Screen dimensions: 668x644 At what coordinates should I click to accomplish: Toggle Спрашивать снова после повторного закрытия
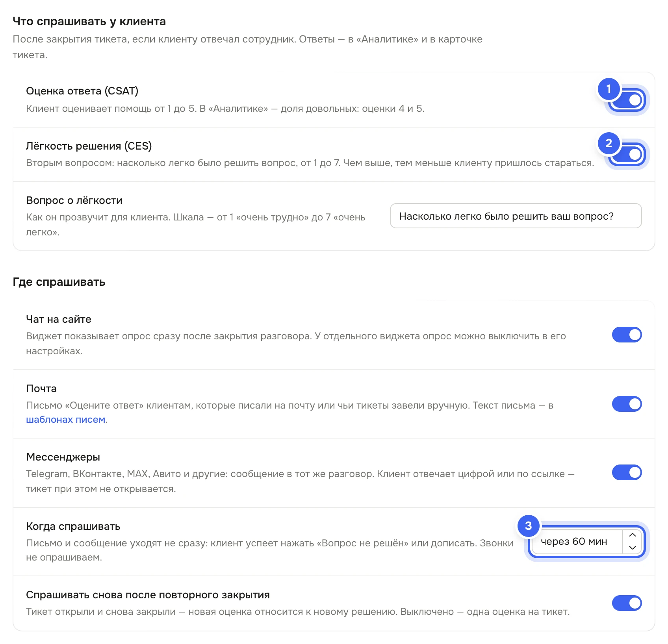click(x=627, y=603)
